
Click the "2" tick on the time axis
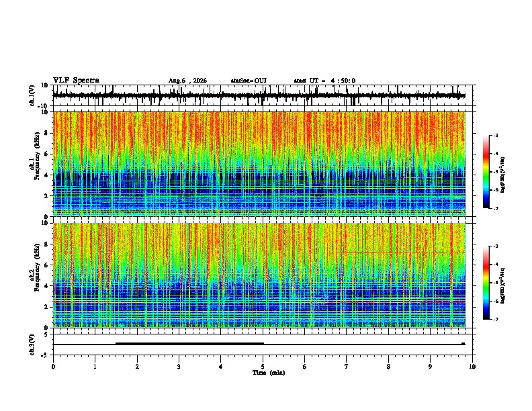(137, 367)
